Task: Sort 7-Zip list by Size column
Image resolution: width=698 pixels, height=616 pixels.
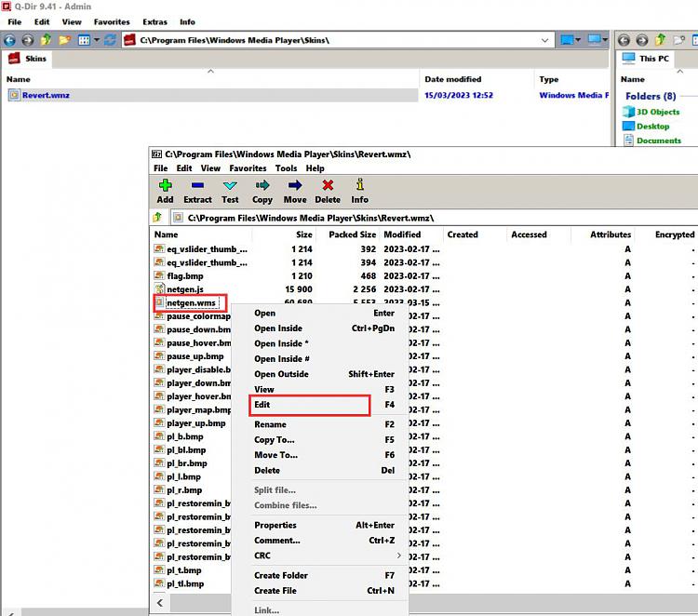Action: pyautogui.click(x=284, y=234)
